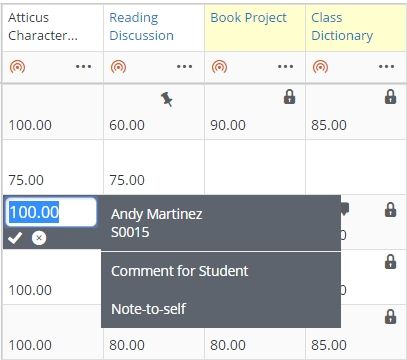Open the three-dots menu for Book Project column
The width and height of the screenshot is (407, 360).
pyautogui.click(x=285, y=67)
